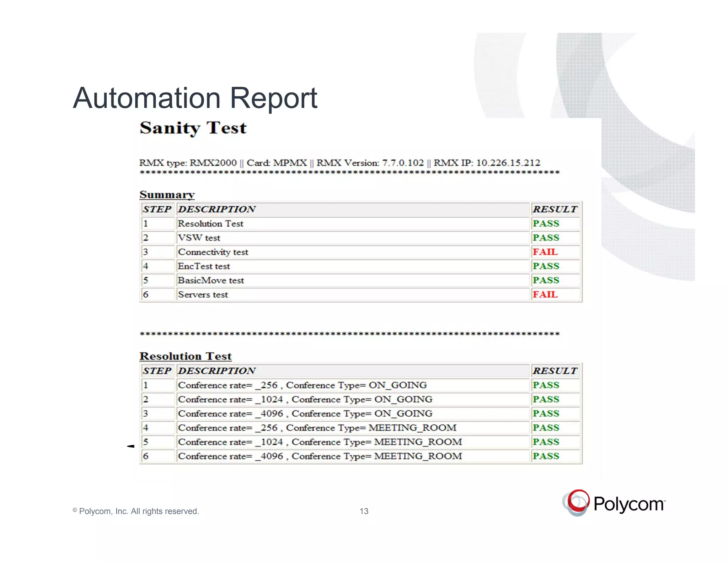Click the Resolution Test section heading
Image resolution: width=728 pixels, height=562 pixels.
click(x=186, y=356)
